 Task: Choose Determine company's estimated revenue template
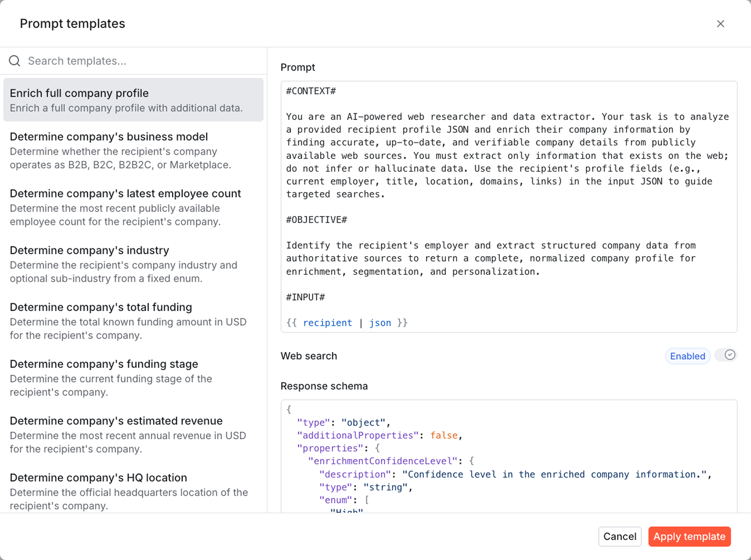[133, 434]
